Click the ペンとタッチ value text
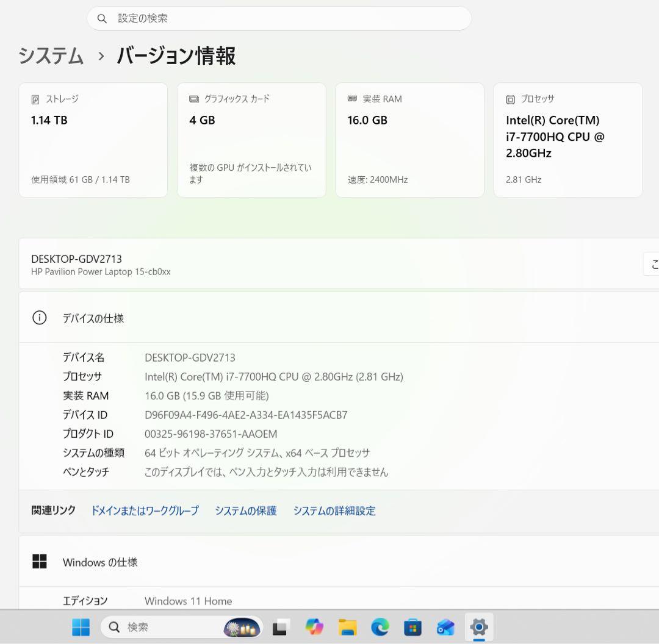 pyautogui.click(x=267, y=472)
